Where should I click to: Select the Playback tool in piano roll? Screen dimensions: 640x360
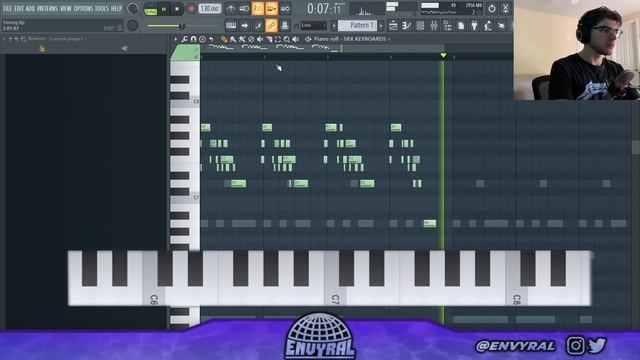point(295,39)
